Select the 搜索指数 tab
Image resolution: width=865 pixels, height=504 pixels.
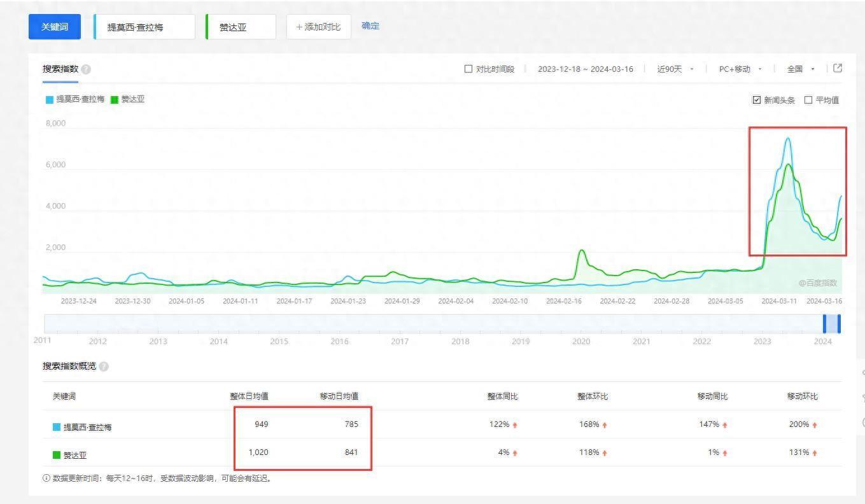[x=60, y=69]
